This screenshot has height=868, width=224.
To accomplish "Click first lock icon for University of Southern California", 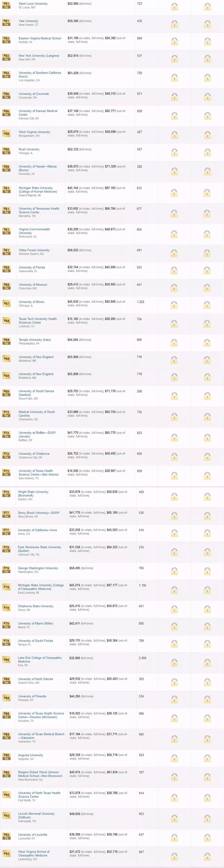I will click(174, 78).
